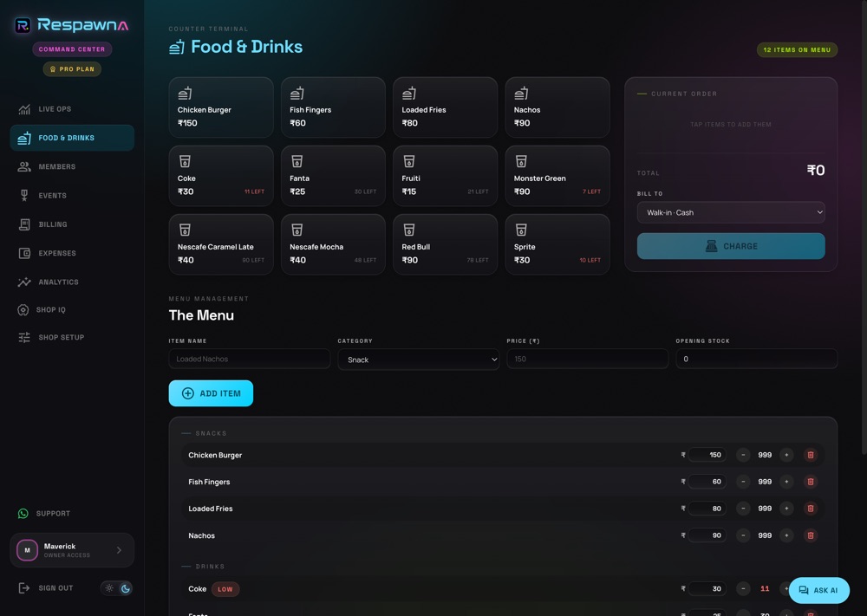The image size is (867, 616).
Task: Select Food & Drinks sidebar item
Action: [72, 138]
